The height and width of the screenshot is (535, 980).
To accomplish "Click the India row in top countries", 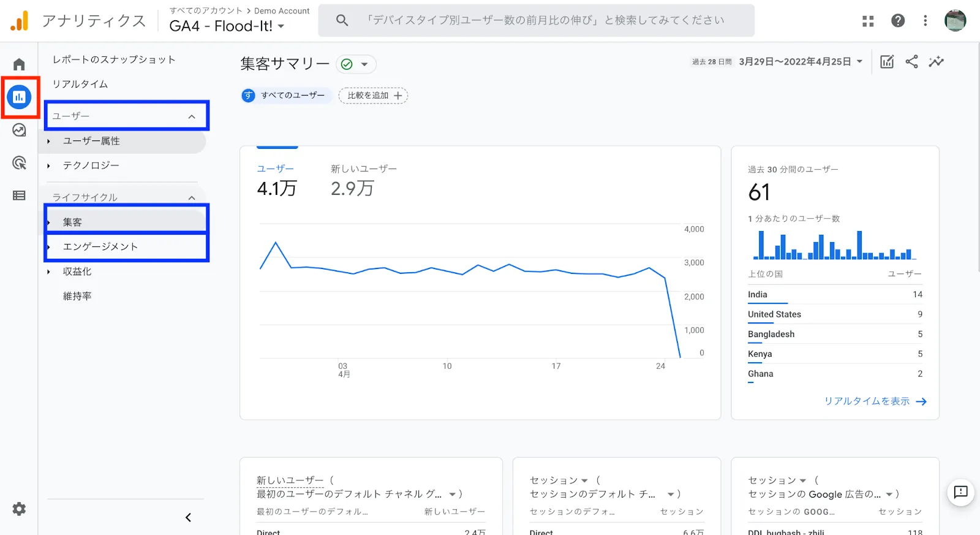I will [x=835, y=295].
